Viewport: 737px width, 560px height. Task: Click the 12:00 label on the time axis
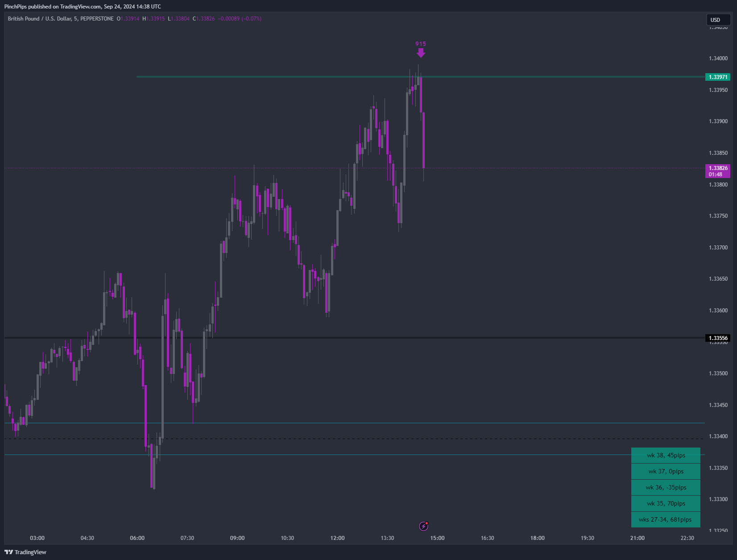(x=337, y=538)
